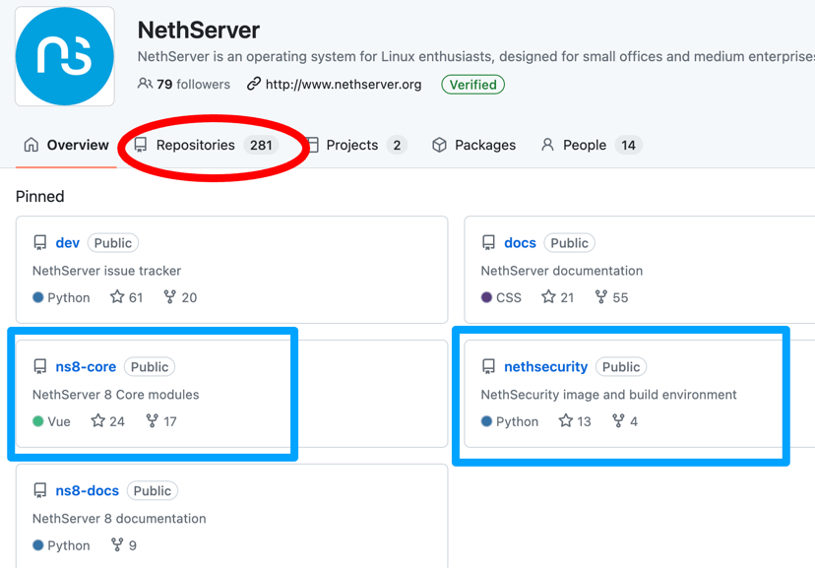Open the 79 followers link
The image size is (815, 568).
(x=184, y=84)
